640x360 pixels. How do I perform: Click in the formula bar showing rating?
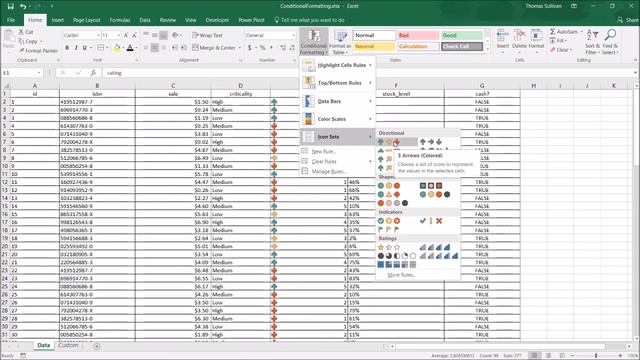click(367, 73)
